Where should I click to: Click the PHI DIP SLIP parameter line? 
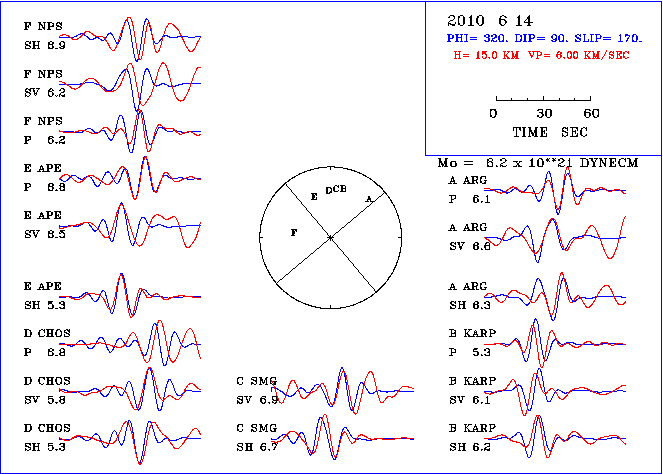545,37
